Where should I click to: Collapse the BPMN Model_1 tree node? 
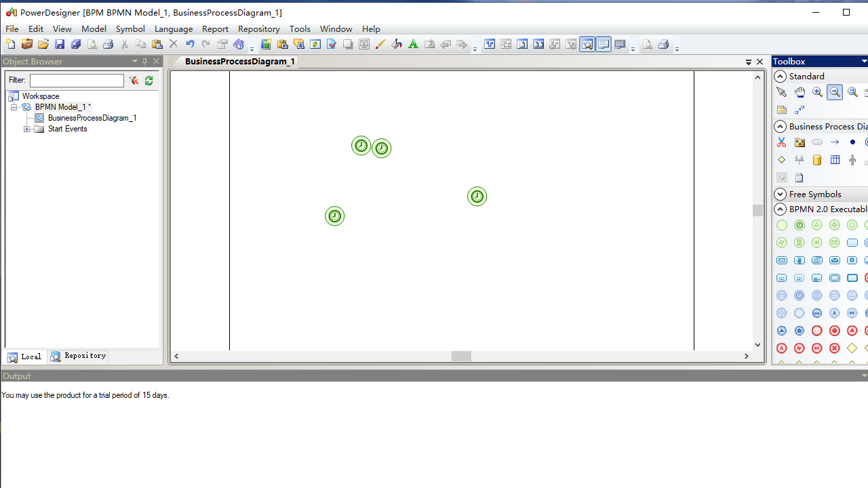[14, 107]
